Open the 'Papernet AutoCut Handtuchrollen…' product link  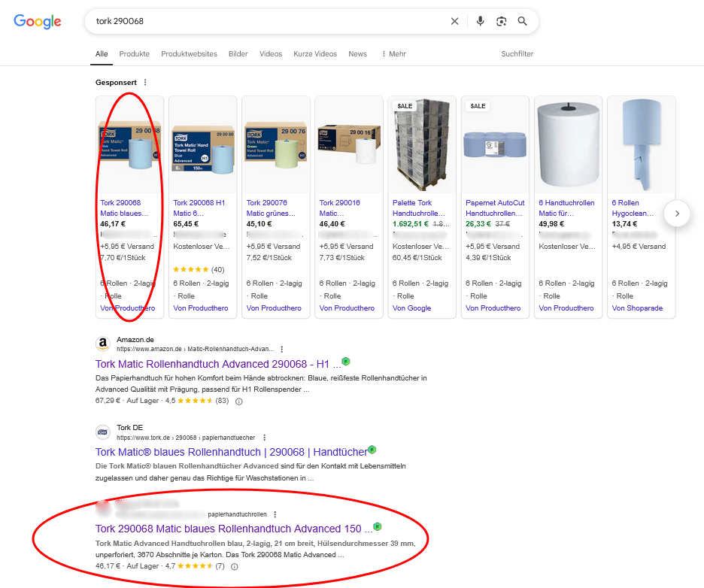[x=495, y=208]
